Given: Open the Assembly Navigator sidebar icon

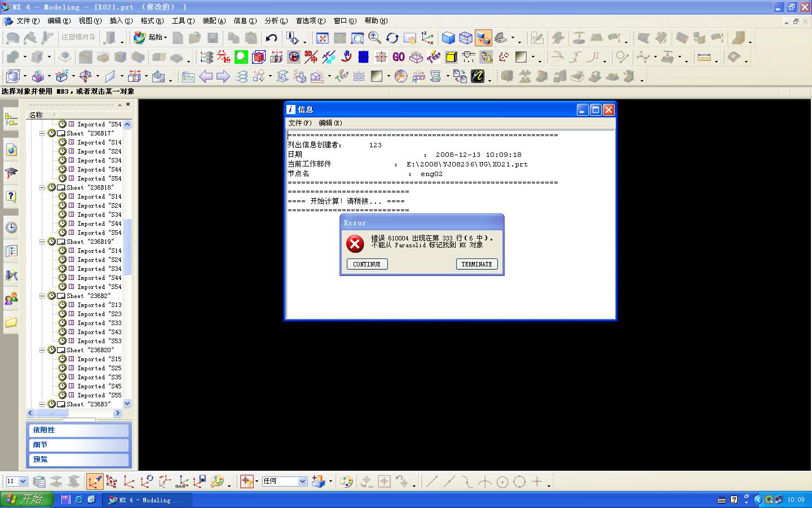Looking at the screenshot, I should (11, 120).
